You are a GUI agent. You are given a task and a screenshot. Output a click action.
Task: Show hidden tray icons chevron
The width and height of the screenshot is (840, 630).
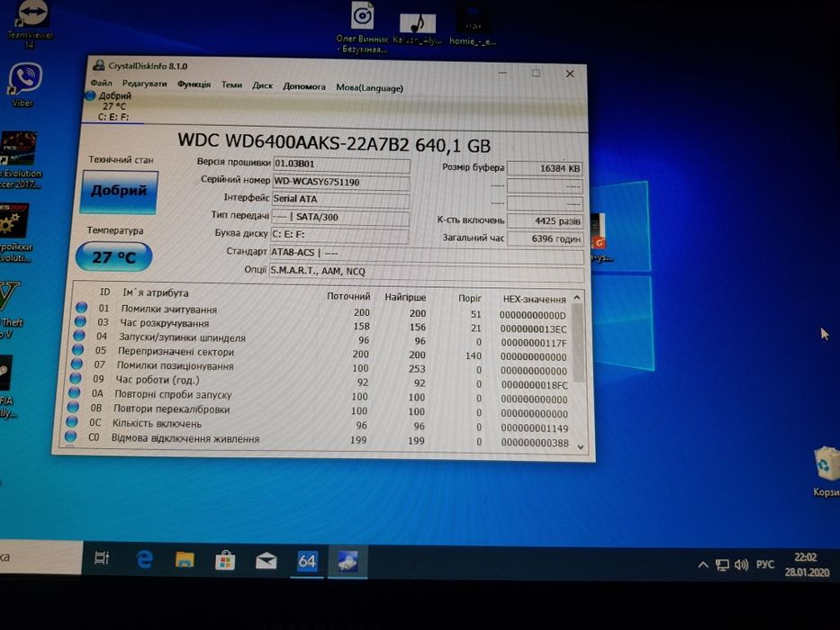pyautogui.click(x=703, y=564)
